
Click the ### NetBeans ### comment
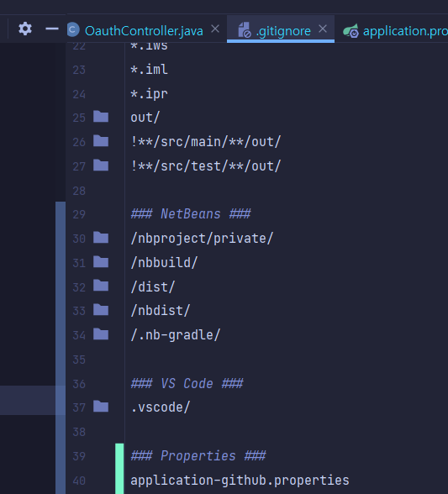coord(191,214)
